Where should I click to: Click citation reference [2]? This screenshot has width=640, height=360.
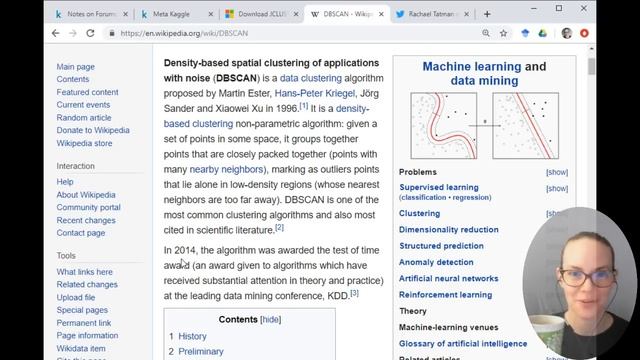[279, 228]
